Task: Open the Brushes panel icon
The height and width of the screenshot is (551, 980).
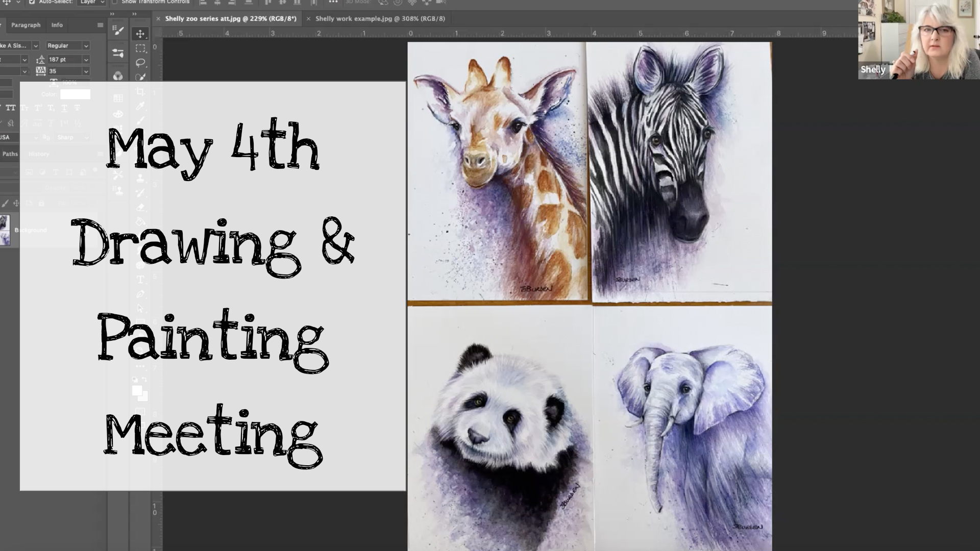Action: pos(118,31)
